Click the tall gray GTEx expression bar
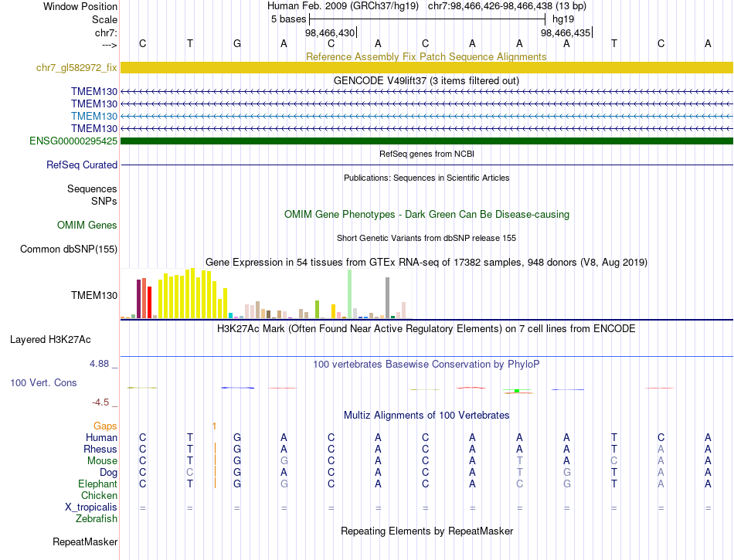The height and width of the screenshot is (560, 734). (387, 297)
